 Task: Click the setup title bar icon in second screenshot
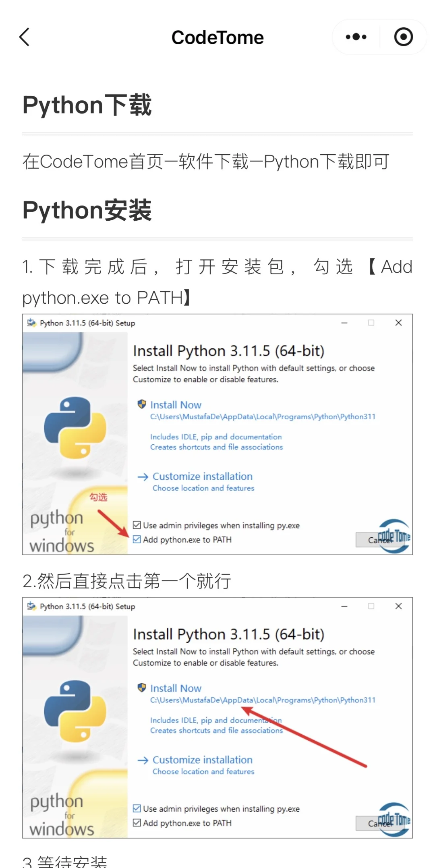point(31,606)
